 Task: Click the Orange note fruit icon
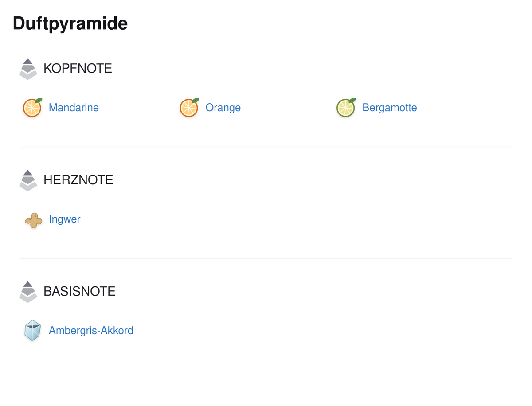(189, 108)
